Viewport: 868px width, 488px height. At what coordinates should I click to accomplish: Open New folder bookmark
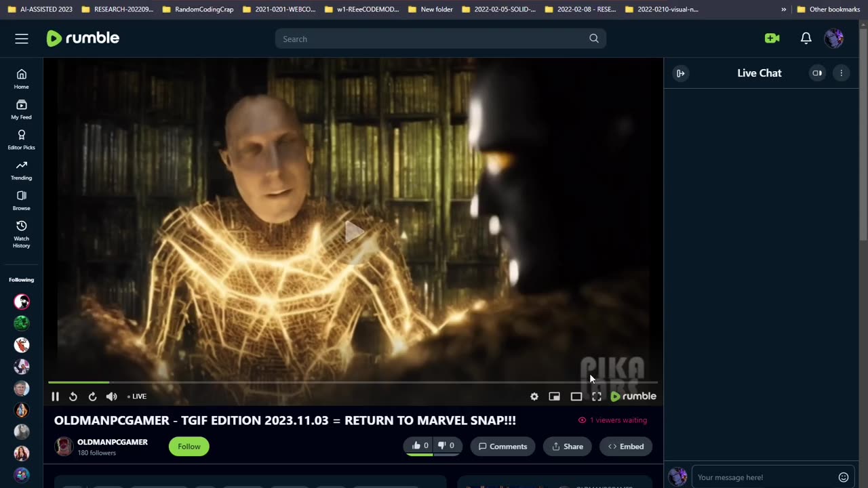coord(431,9)
